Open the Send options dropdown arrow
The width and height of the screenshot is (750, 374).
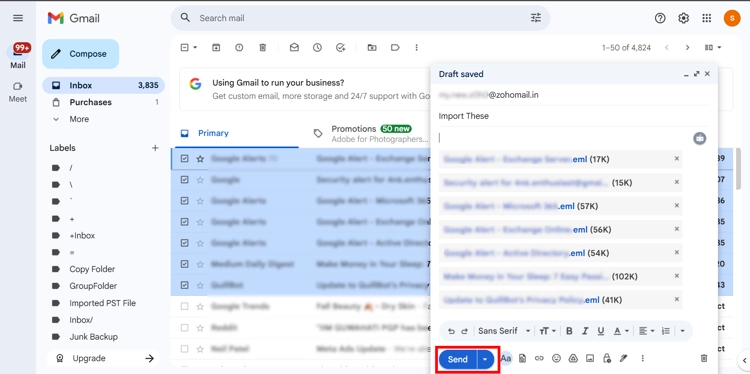(485, 359)
